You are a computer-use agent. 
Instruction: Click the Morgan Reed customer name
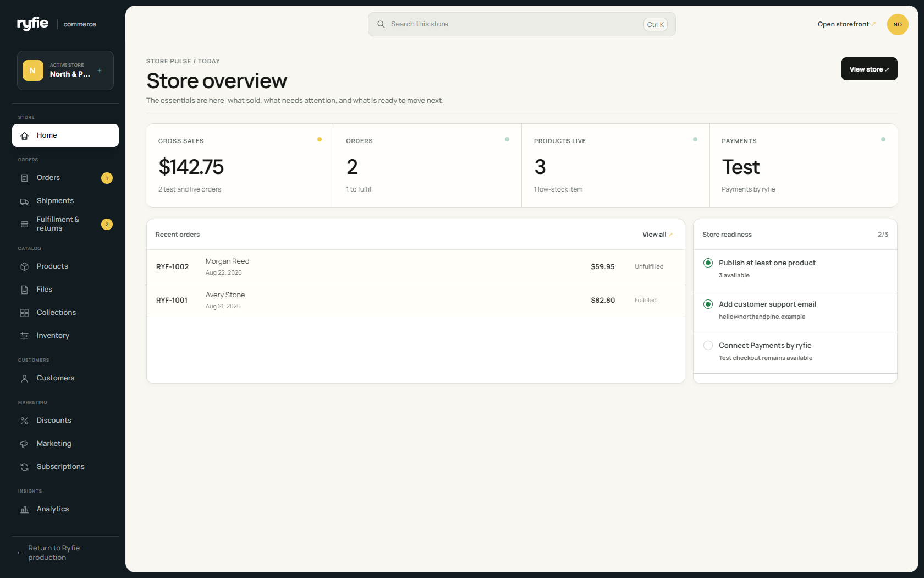228,261
